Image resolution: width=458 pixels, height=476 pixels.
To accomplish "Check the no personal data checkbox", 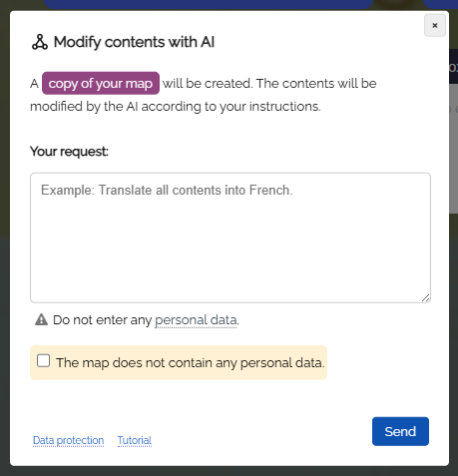I will click(44, 361).
